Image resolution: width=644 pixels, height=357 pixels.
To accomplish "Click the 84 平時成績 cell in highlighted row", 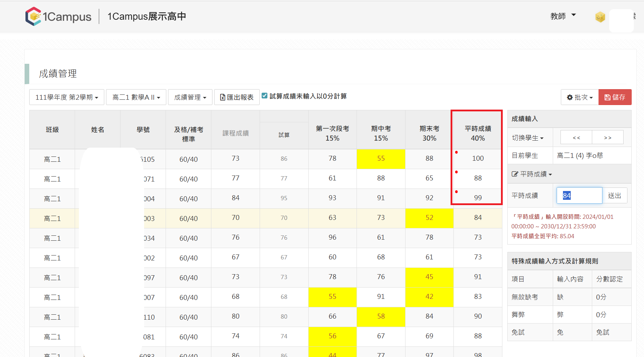I will pos(478,218).
